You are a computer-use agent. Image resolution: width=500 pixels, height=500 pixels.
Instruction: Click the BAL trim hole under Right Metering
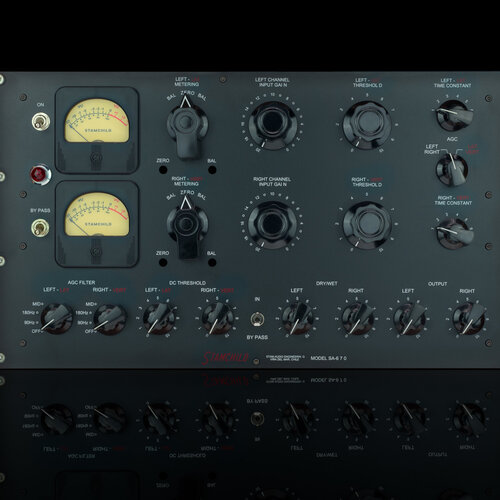coord(212,263)
